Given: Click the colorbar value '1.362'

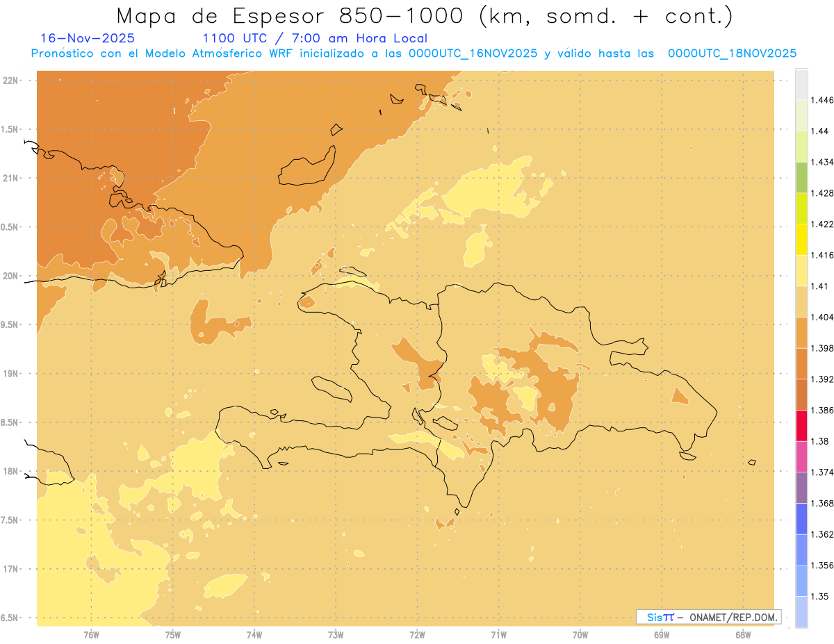Looking at the screenshot, I should pos(822,534).
